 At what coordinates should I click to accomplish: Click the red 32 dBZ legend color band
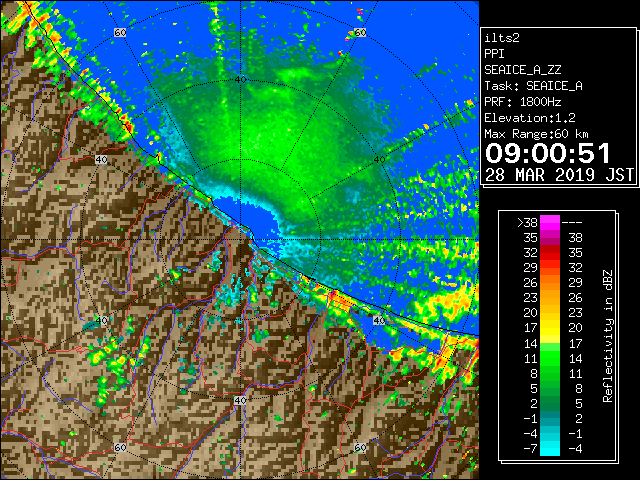click(550, 252)
